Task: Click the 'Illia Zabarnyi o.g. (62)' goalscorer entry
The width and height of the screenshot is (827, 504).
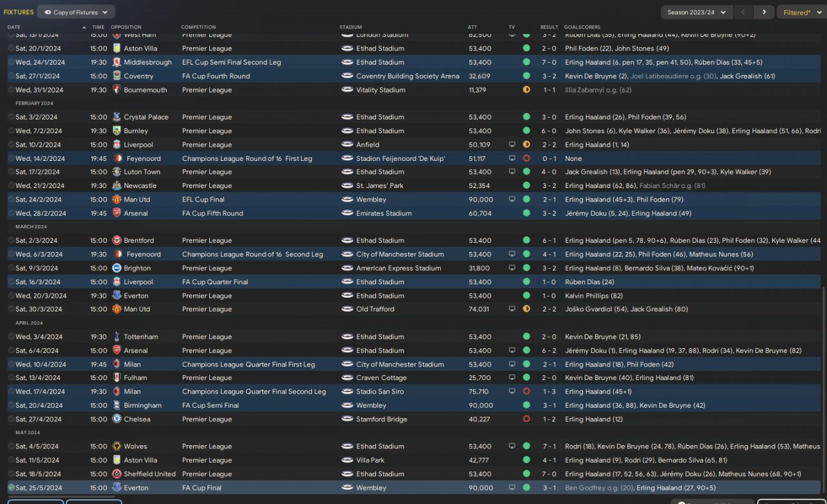Action: tap(598, 90)
